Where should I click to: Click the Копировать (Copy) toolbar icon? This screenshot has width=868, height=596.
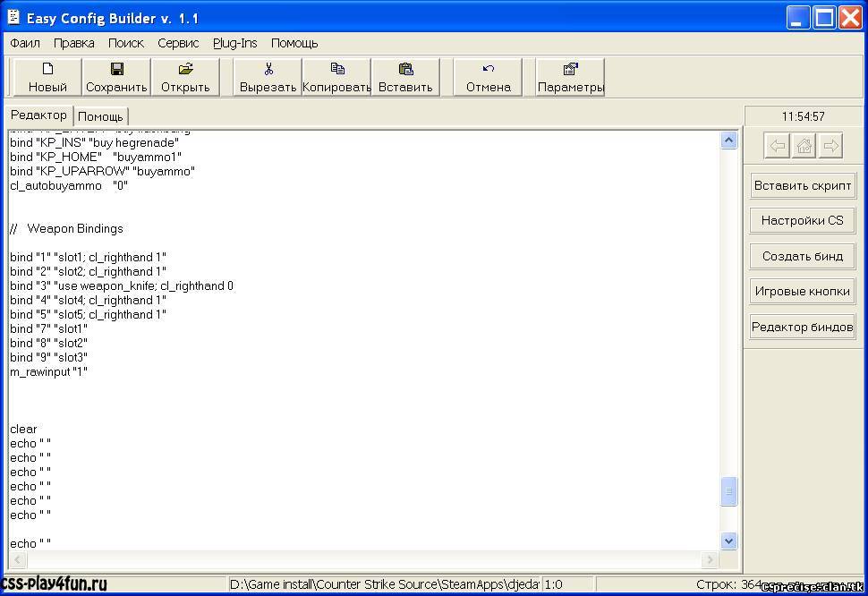tap(336, 69)
